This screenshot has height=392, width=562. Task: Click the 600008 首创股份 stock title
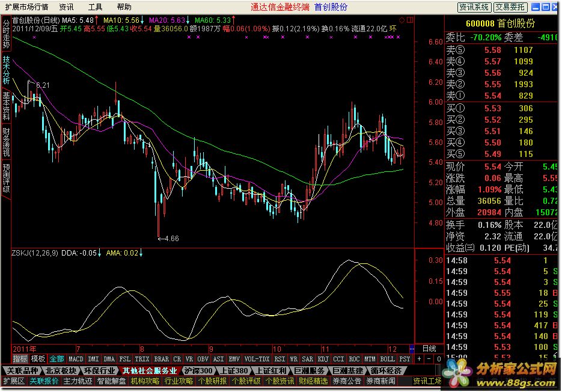click(500, 23)
